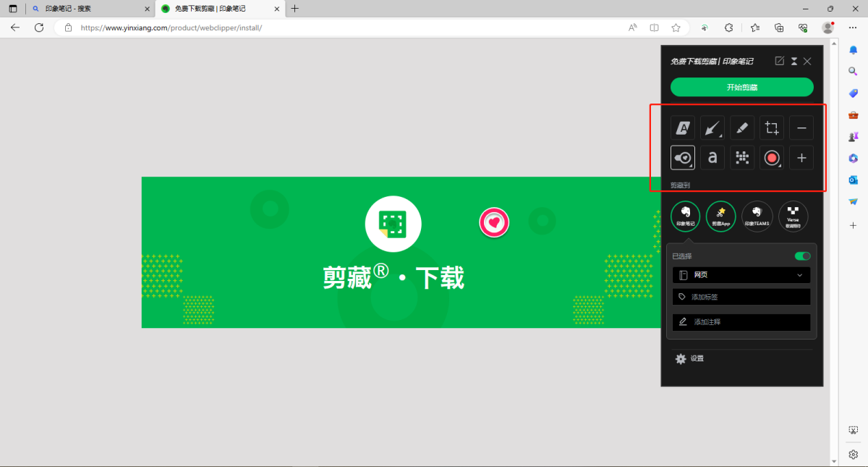Click the notifications bell in sidebar
The height and width of the screenshot is (467, 868).
click(853, 49)
